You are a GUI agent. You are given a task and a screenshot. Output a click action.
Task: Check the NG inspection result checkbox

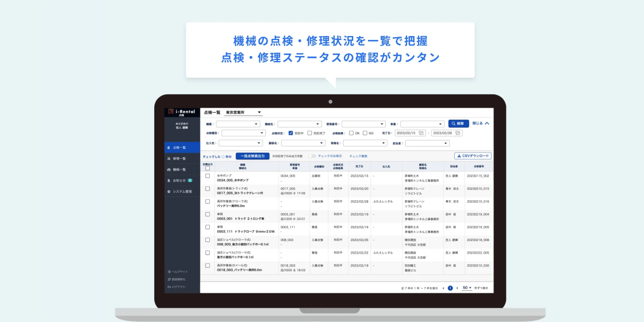tap(365, 133)
